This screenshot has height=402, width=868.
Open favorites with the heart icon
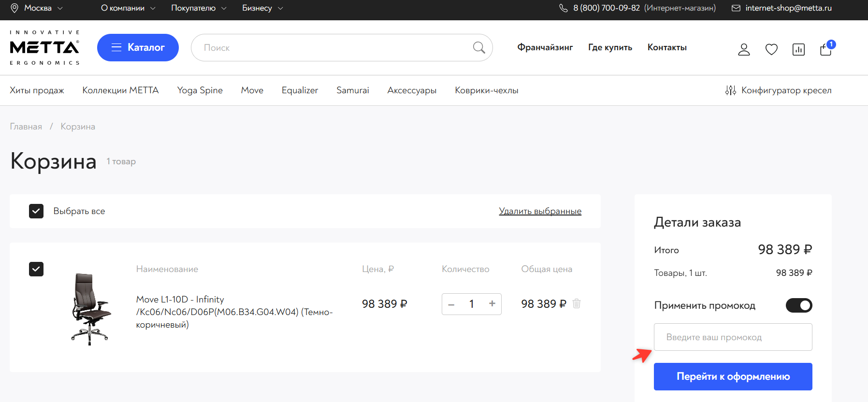(x=771, y=49)
